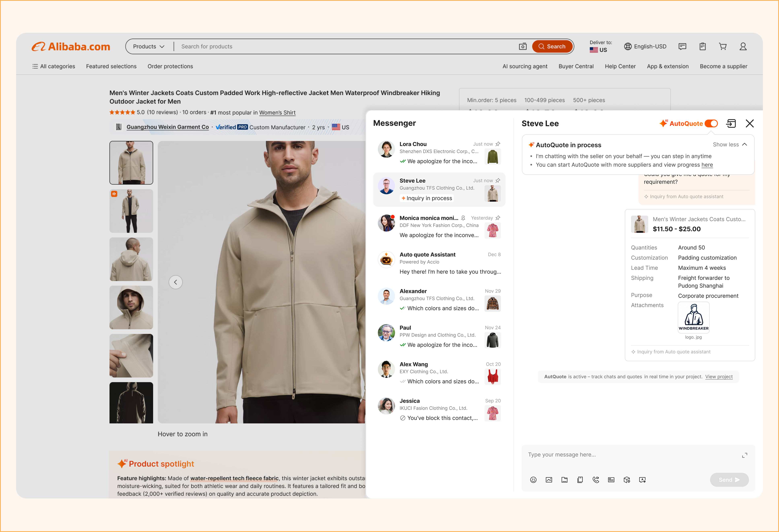Image resolution: width=779 pixels, height=532 pixels.
Task: Open the Auto quote Assistant chat
Action: [439, 263]
